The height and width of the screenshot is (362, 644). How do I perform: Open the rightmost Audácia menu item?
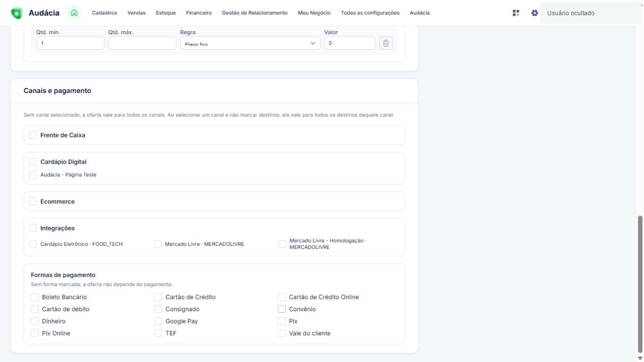pos(419,13)
